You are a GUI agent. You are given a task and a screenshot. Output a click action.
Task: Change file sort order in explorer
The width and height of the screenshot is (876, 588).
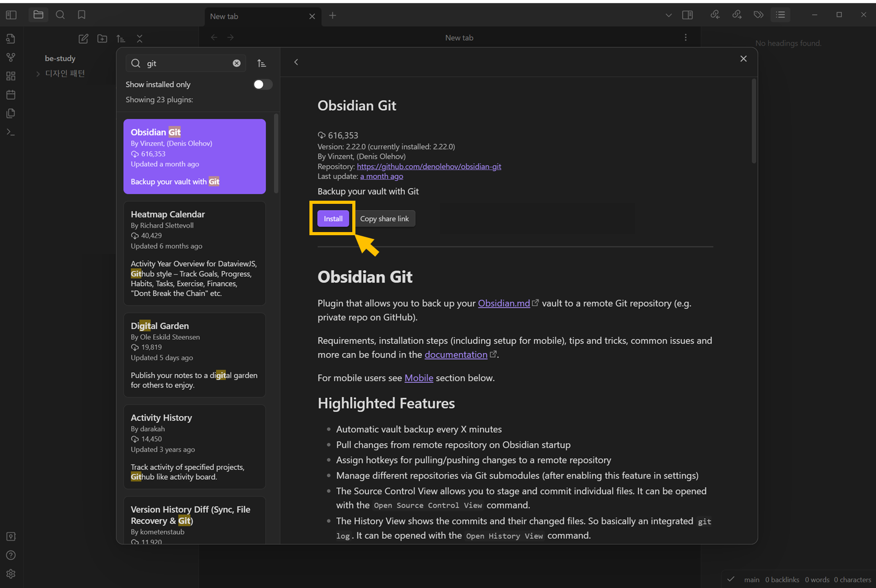[121, 39]
